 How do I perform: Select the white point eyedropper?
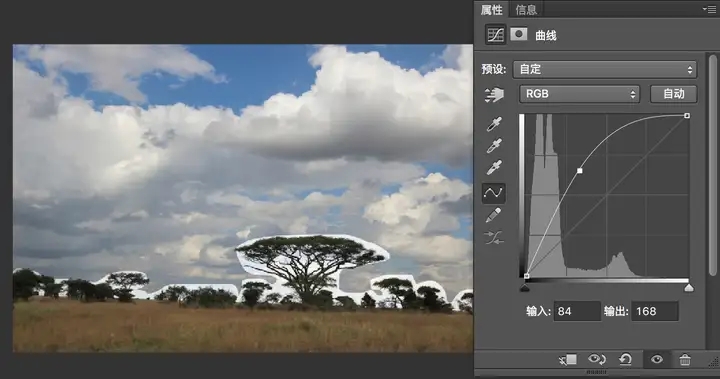tap(494, 168)
